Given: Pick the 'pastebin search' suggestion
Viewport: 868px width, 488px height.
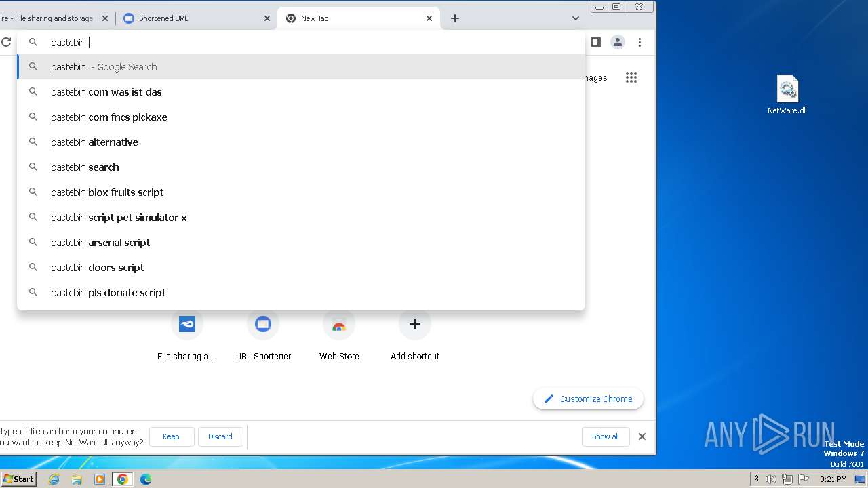Looking at the screenshot, I should click(x=301, y=167).
